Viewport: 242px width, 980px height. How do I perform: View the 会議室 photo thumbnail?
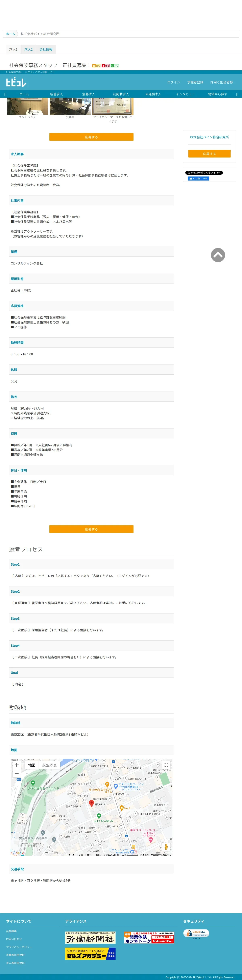pyautogui.click(x=70, y=107)
